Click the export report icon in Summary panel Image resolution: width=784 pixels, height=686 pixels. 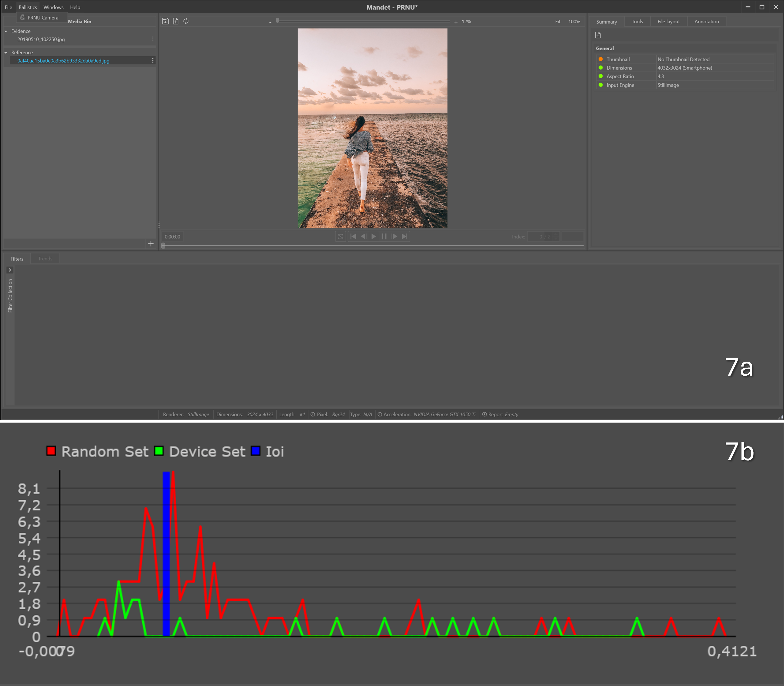(598, 35)
